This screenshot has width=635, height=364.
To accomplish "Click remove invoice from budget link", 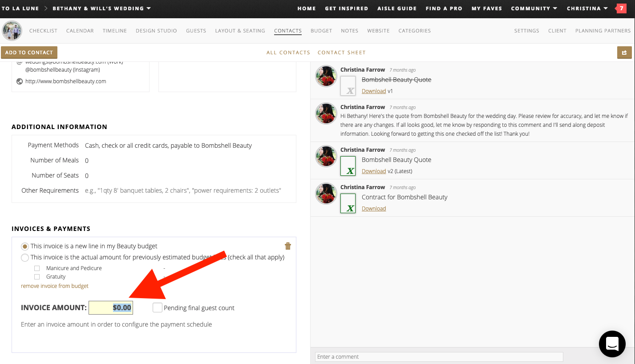I will coord(55,286).
